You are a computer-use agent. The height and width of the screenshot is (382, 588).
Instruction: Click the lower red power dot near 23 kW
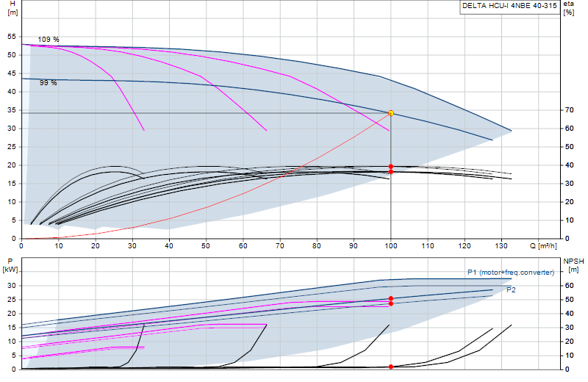coord(391,303)
